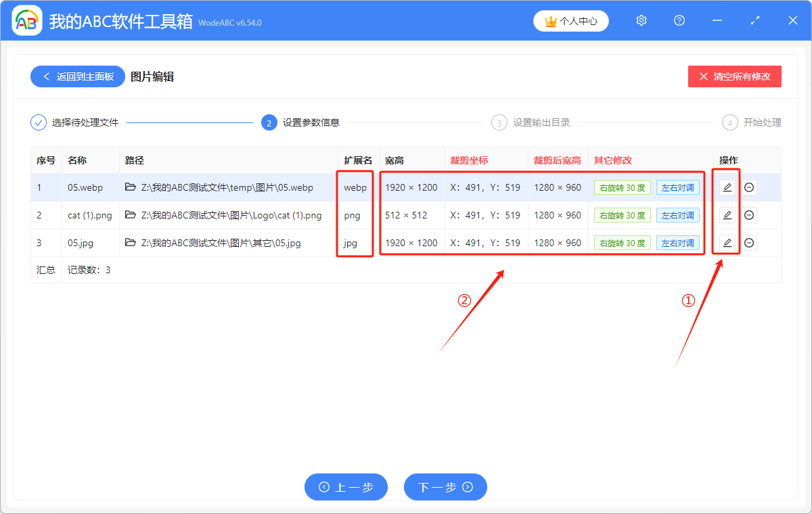Clear all edits with 清空所有修改
812x514 pixels.
[735, 76]
